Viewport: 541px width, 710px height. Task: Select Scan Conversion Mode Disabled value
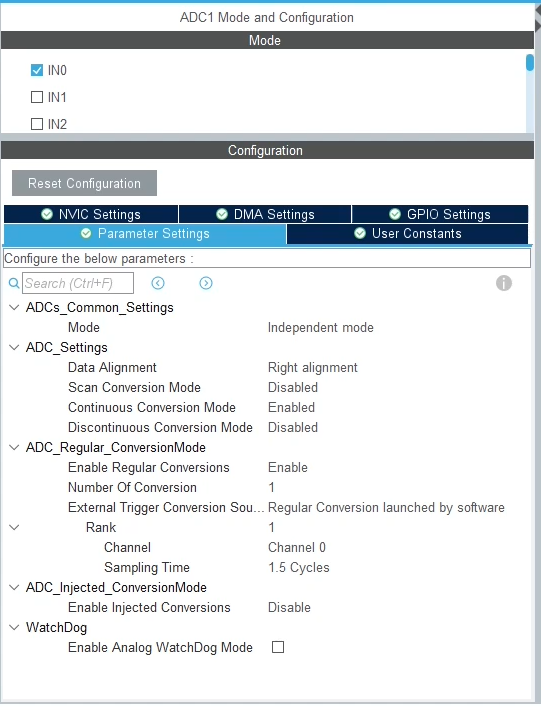293,387
